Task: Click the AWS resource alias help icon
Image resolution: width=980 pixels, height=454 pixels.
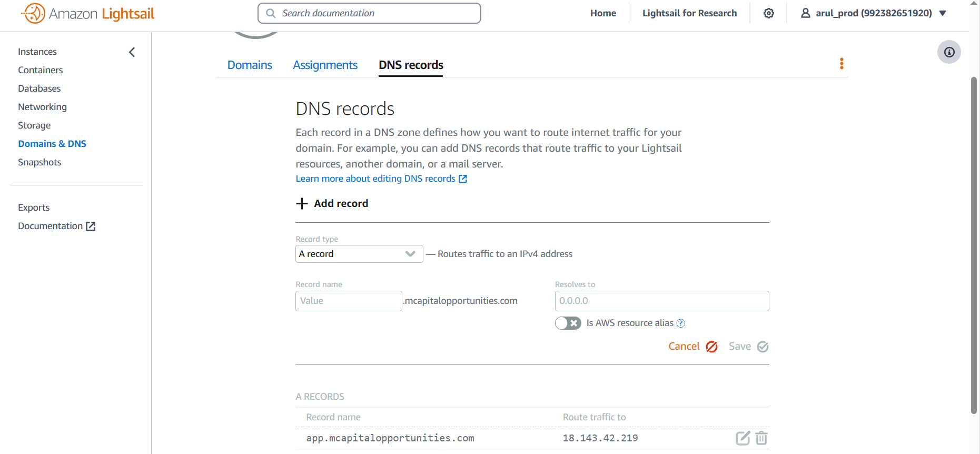Action: pos(680,323)
